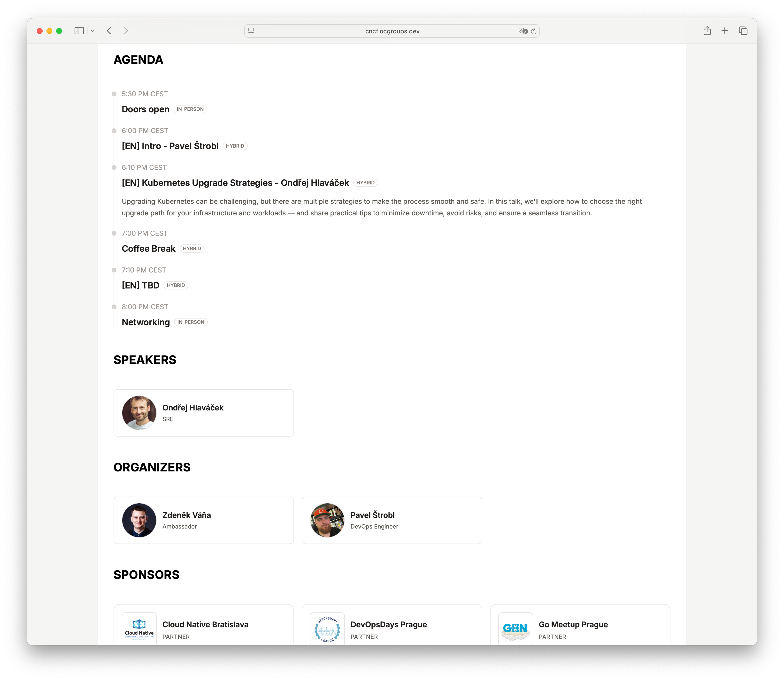The width and height of the screenshot is (784, 681).
Task: Click the reader view icon in address bar
Action: (251, 31)
